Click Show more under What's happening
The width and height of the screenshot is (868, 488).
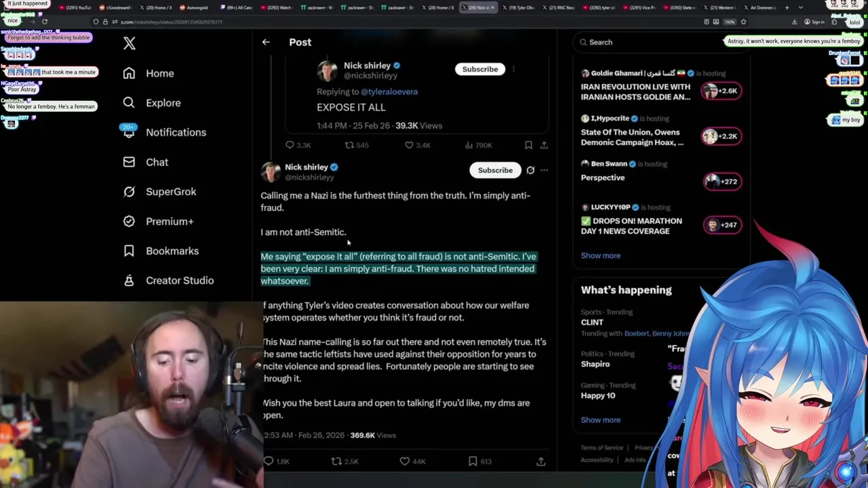click(x=600, y=420)
